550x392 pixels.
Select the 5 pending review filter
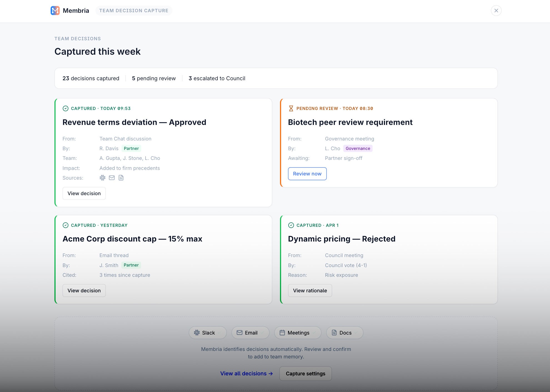(x=154, y=78)
